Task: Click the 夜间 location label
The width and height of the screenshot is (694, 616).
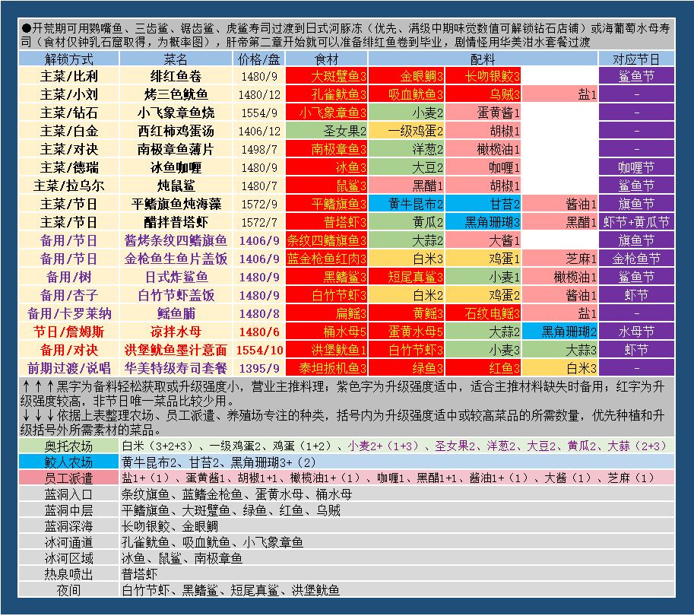Action: coord(68,590)
